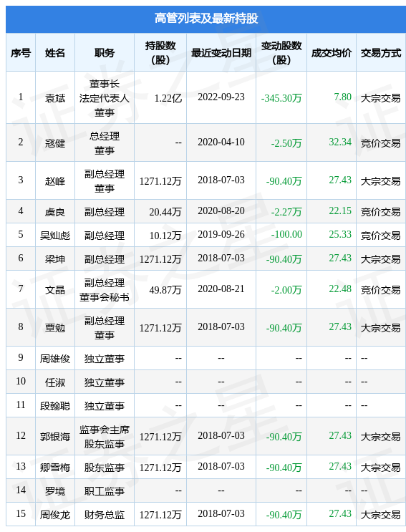The image size is (406, 532).
Task: Select 董事会秘书 title for 文晶
Action: click(105, 297)
